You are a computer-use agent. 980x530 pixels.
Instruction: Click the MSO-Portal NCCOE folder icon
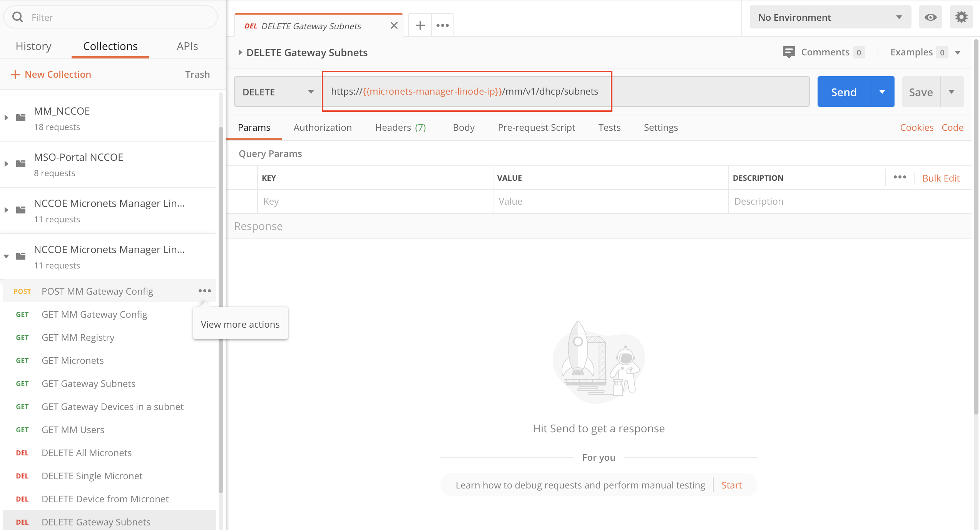coord(21,163)
